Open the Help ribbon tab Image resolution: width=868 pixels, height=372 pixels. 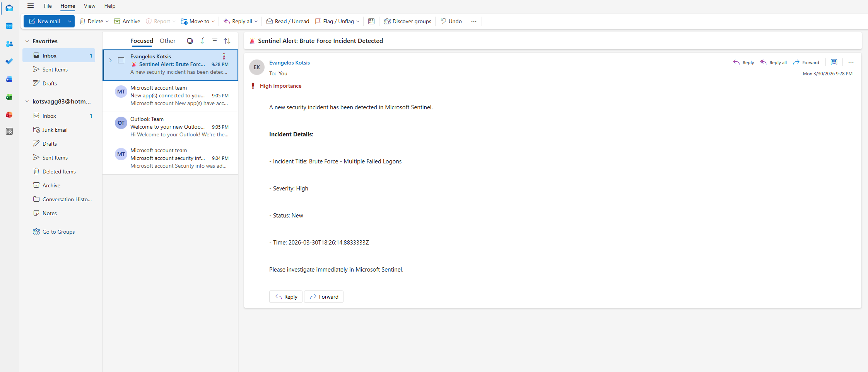point(110,6)
